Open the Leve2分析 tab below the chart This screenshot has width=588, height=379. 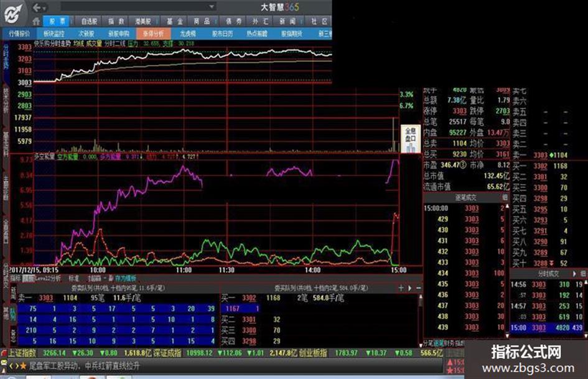pos(47,278)
